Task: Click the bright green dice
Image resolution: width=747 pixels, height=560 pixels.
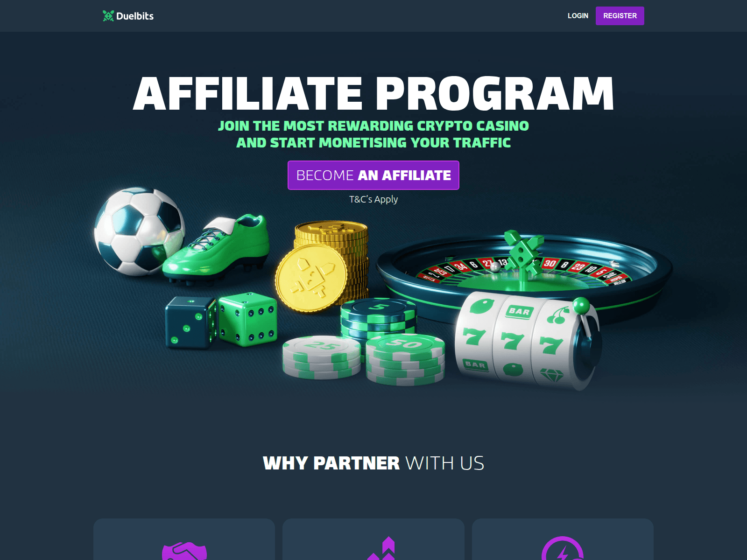Action: click(248, 320)
